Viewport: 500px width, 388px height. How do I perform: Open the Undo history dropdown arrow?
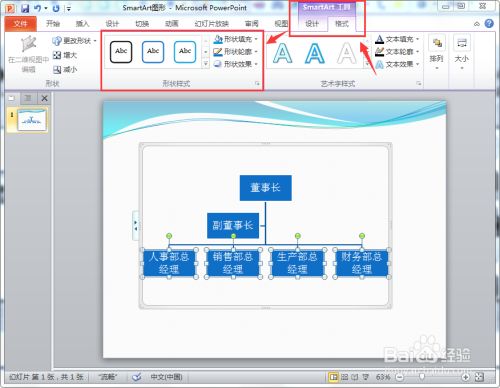click(x=46, y=8)
